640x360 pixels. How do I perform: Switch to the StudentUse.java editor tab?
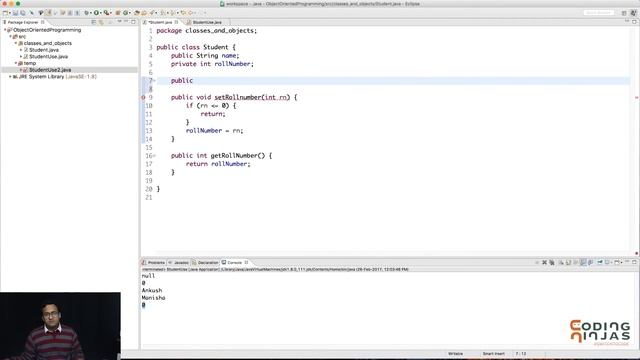pyautogui.click(x=207, y=22)
